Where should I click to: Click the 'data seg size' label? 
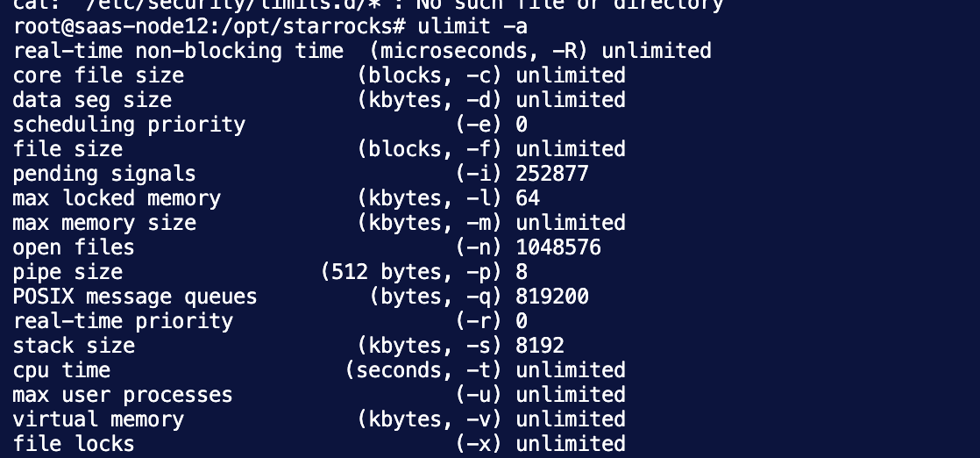click(x=93, y=101)
